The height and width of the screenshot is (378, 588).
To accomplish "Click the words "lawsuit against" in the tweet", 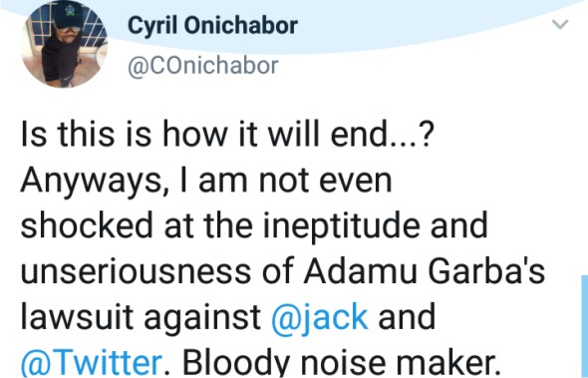I will pos(141,317).
